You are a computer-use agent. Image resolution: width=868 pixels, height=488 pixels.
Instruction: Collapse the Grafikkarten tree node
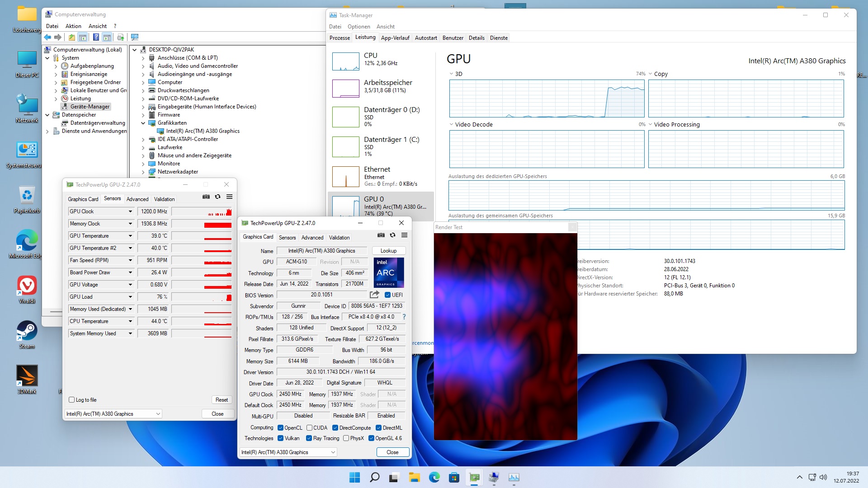143,123
